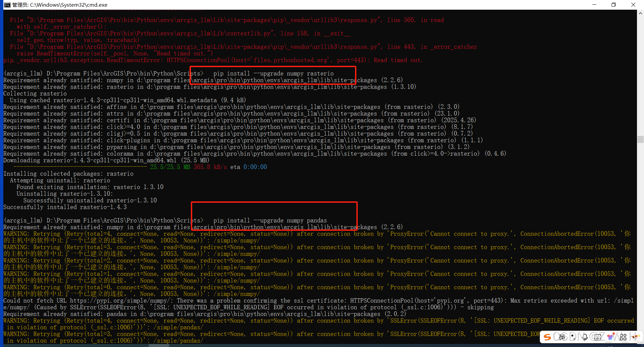The height and width of the screenshot is (347, 644).
Task: Close the cmd.exe window
Action: (633, 5)
